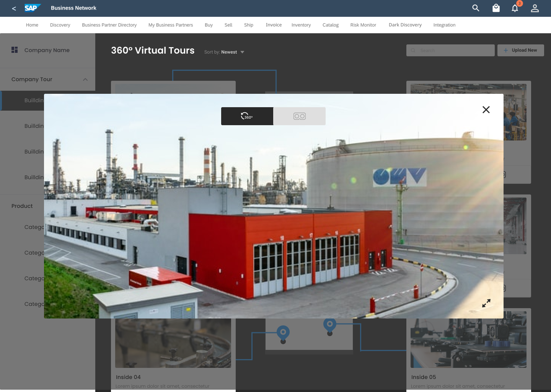Open the Inside 05 tour thumbnail
The image size is (551, 392).
[x=468, y=340]
